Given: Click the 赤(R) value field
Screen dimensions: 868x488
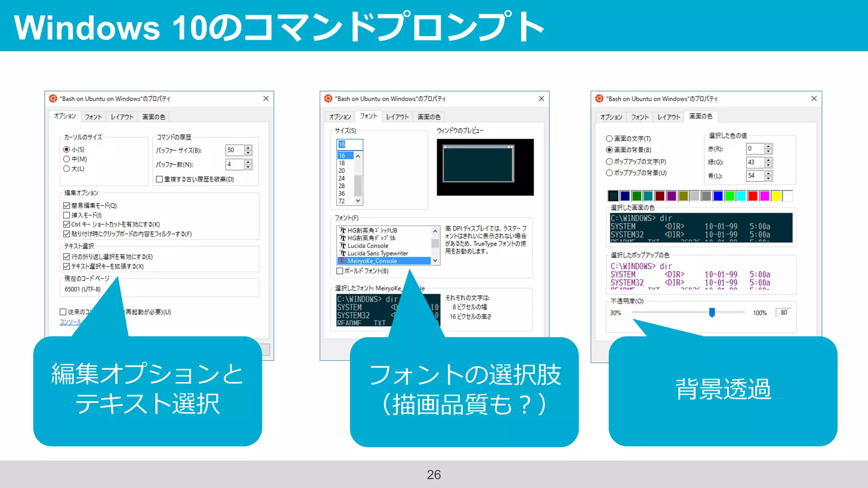Looking at the screenshot, I should coord(755,149).
